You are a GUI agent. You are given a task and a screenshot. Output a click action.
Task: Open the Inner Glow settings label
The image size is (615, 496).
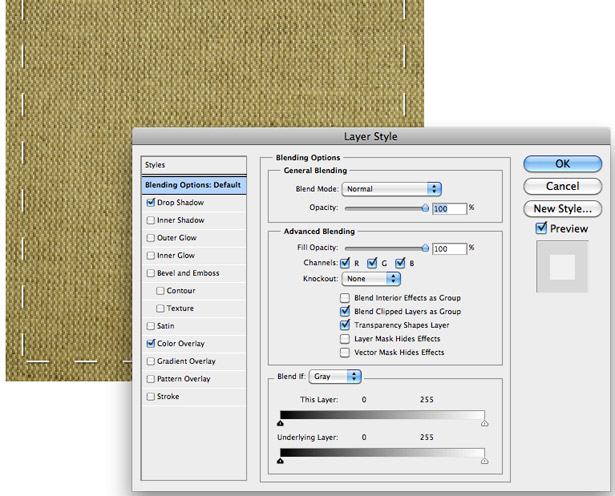tap(176, 256)
